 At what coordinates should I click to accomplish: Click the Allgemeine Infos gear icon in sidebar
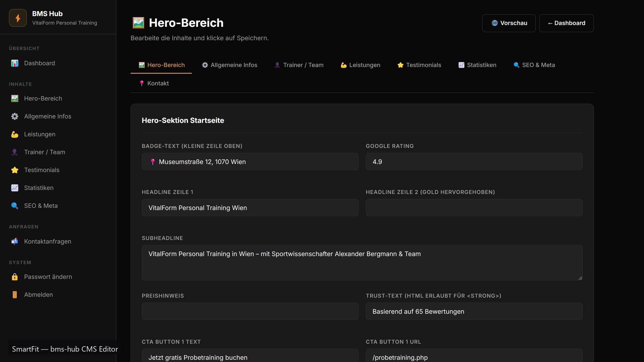15,116
